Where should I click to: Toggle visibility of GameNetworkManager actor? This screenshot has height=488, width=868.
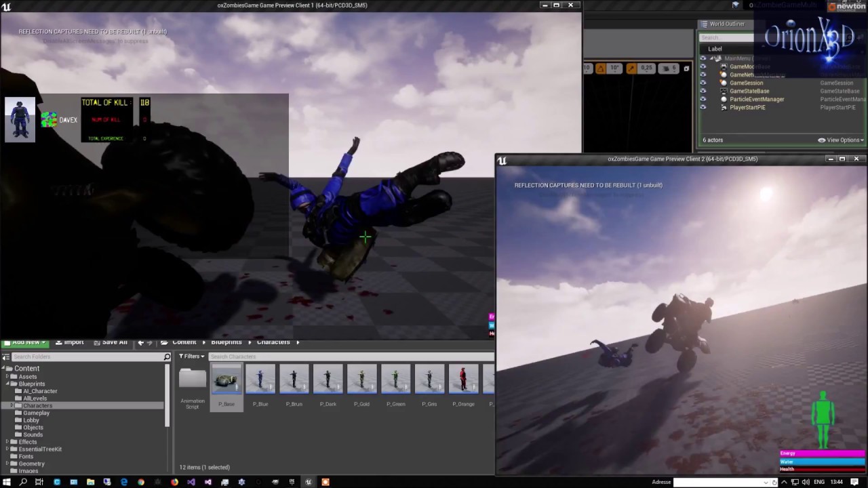click(x=703, y=75)
